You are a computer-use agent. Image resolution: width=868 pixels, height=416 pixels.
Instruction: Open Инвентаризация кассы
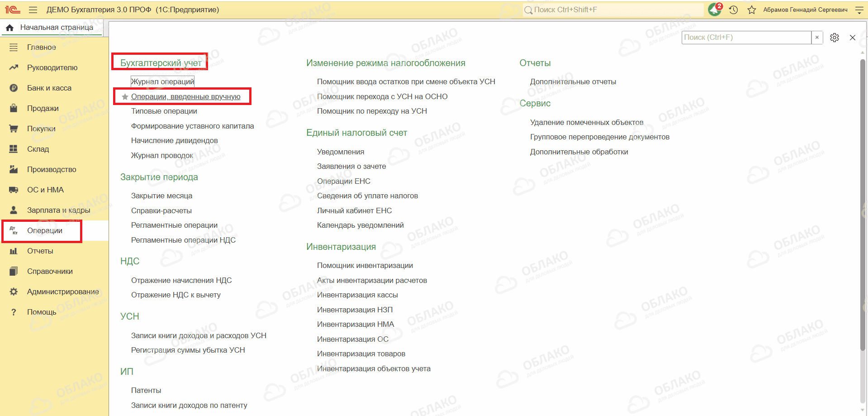tap(357, 295)
